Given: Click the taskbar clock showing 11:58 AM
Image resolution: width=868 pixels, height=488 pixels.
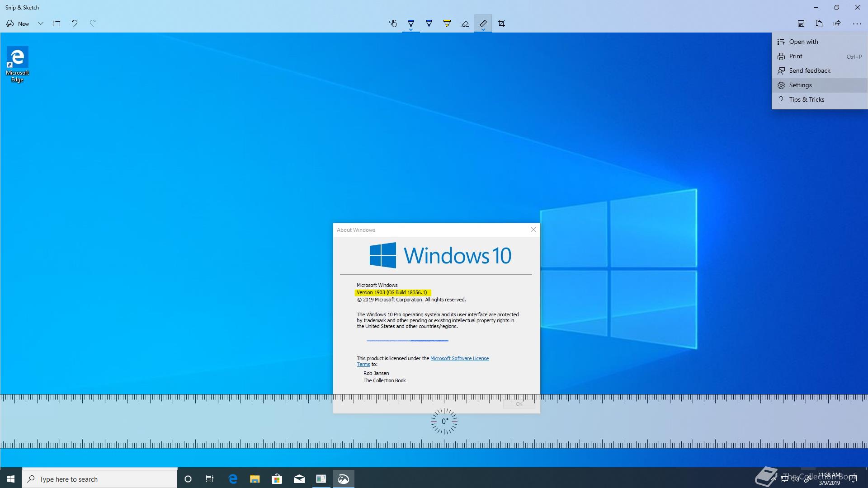Looking at the screenshot, I should tap(830, 479).
